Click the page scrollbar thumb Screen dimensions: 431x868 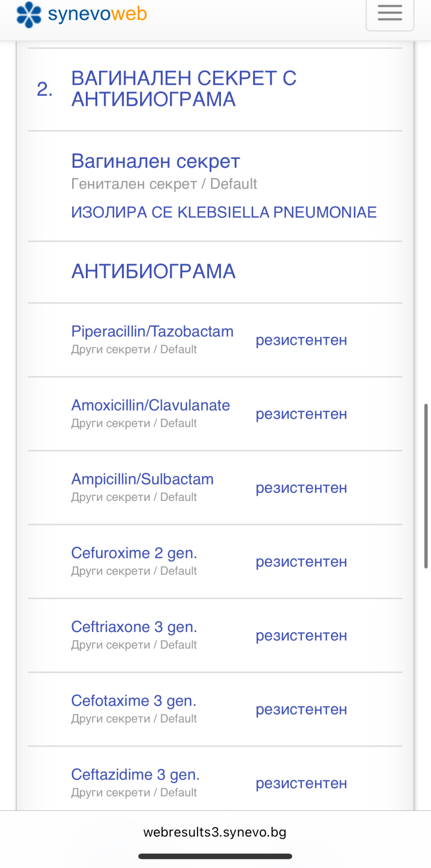[426, 486]
